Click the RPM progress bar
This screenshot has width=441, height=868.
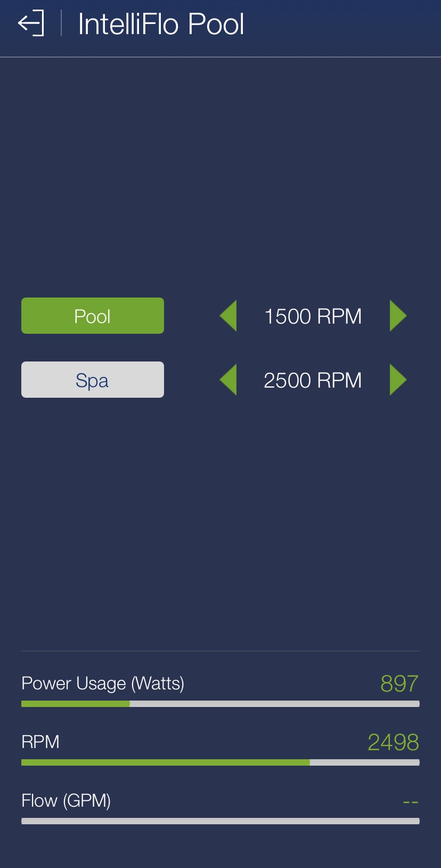(x=220, y=762)
